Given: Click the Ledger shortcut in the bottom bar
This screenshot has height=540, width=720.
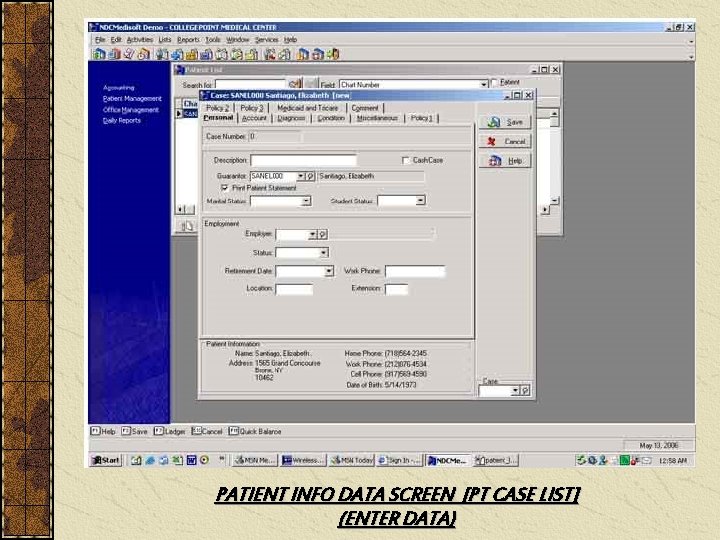Looking at the screenshot, I should coord(169,431).
